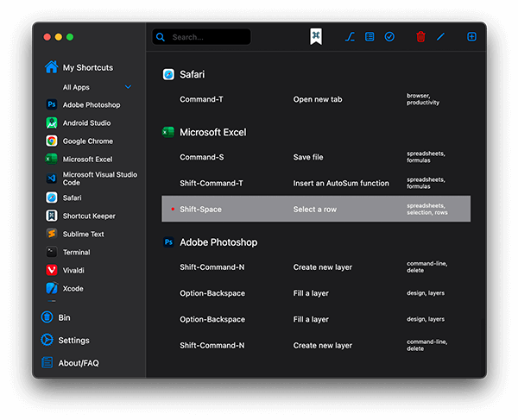Click the curved line toolbar icon
The height and width of the screenshot is (420, 518).
click(350, 36)
